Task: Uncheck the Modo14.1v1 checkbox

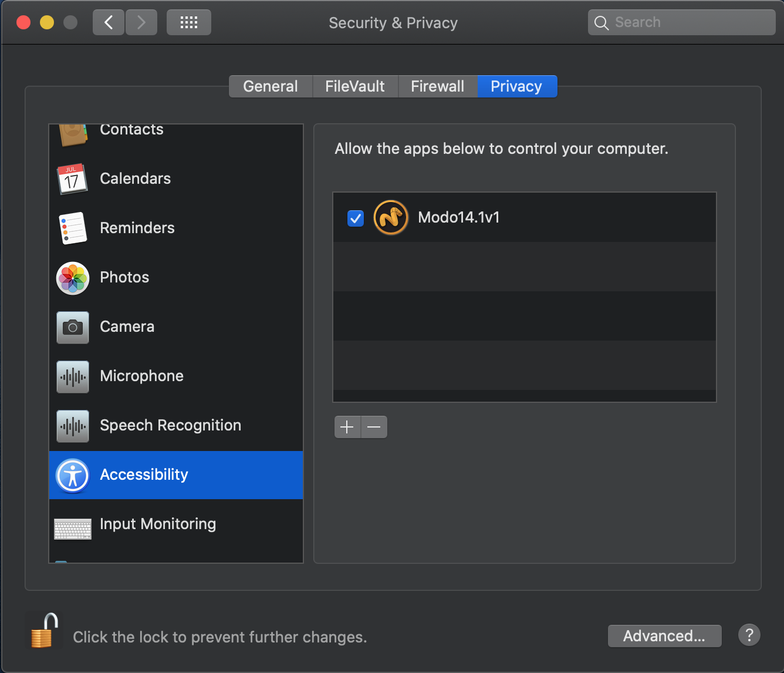Action: pyautogui.click(x=356, y=218)
